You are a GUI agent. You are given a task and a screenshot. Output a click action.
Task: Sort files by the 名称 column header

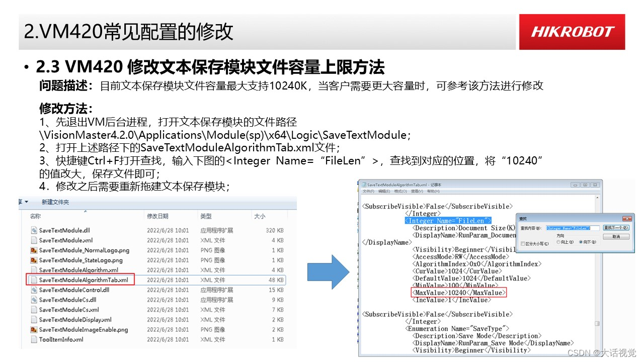point(35,216)
